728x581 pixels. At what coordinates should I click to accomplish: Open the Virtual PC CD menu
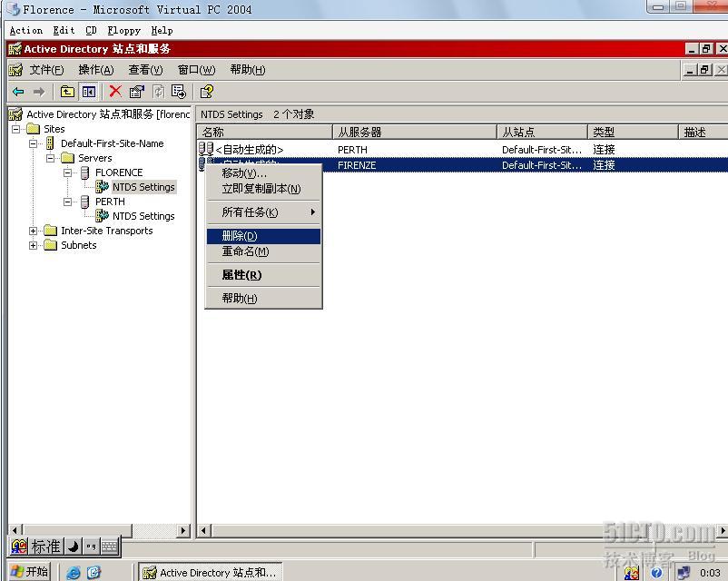[91, 31]
